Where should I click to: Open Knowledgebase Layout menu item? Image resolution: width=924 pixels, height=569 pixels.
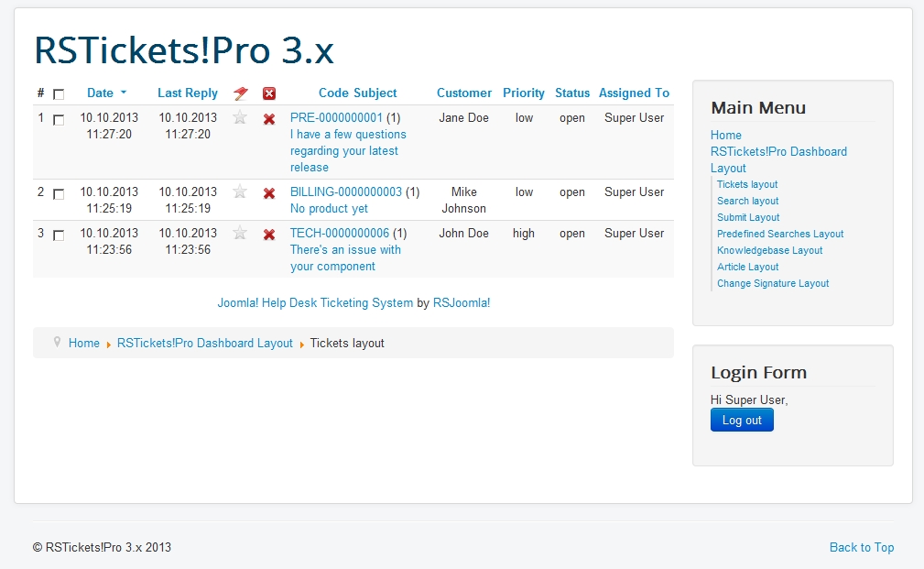point(769,250)
